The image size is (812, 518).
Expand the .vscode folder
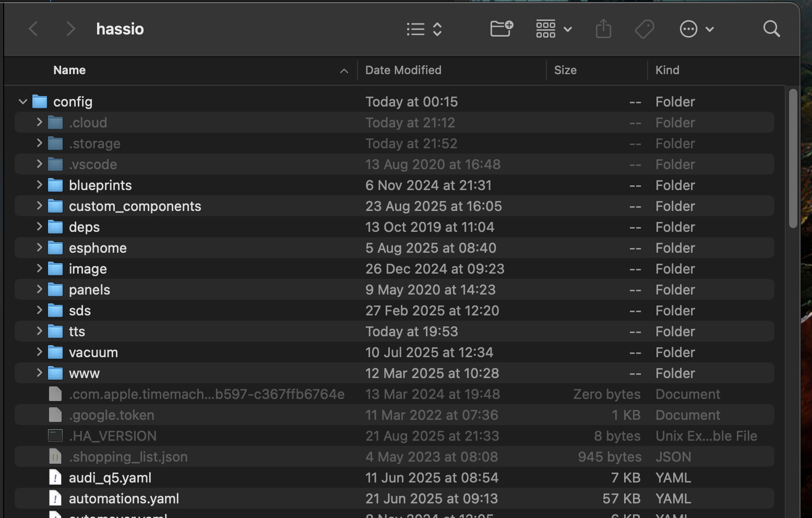pyautogui.click(x=39, y=164)
